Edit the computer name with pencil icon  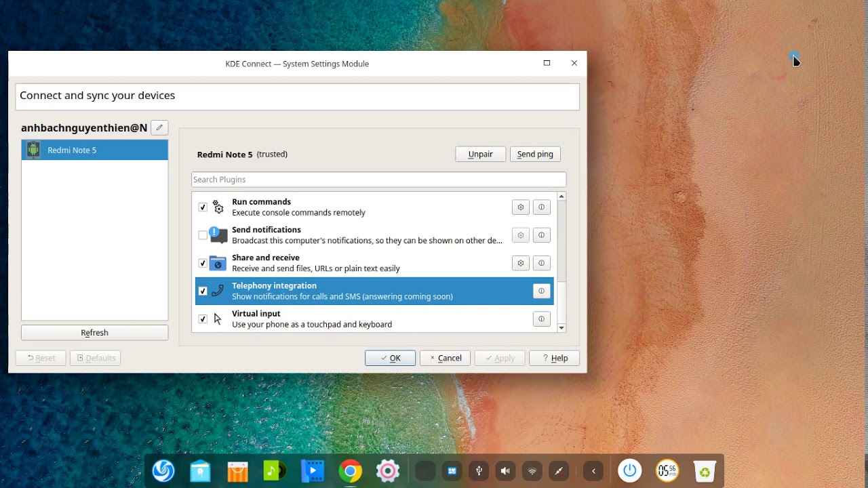coord(159,127)
